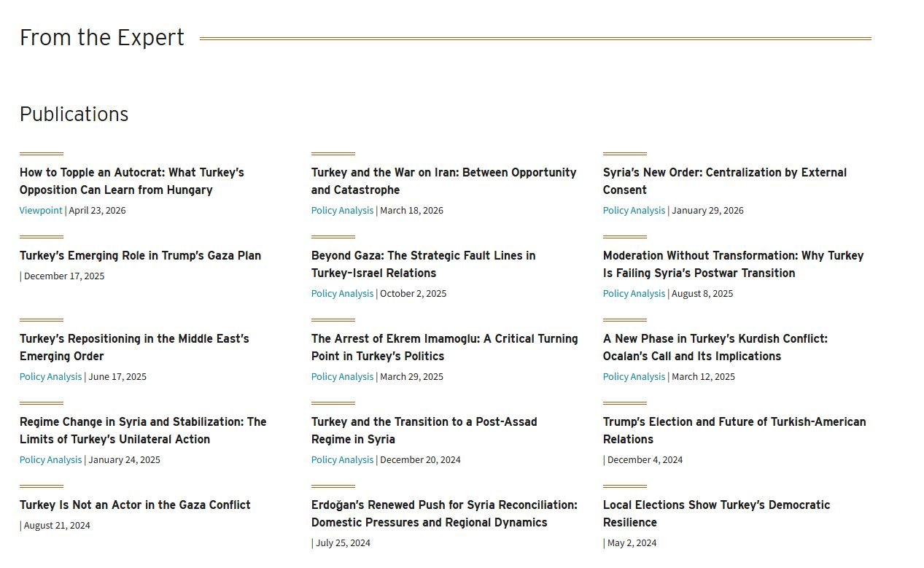Image resolution: width=924 pixels, height=568 pixels.
Task: Open 'Turkey Is Not an Actor in Gaza Conflict'
Action: [135, 505]
